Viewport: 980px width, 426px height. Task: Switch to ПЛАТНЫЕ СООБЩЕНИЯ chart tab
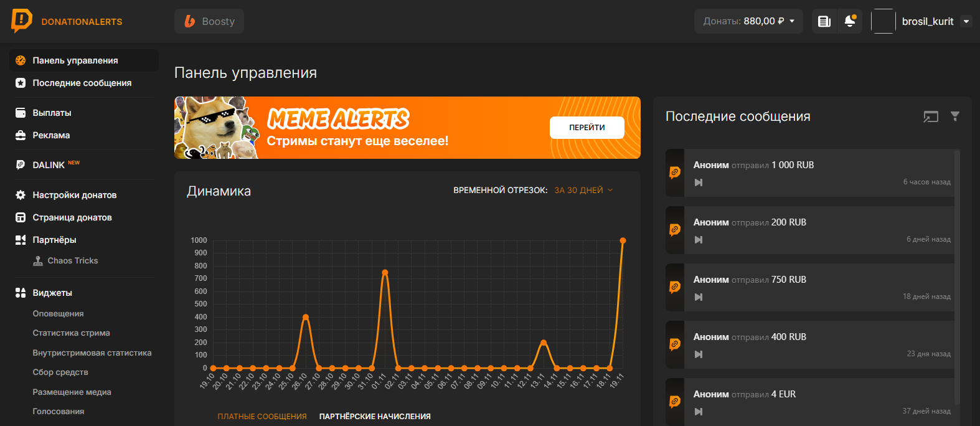[x=262, y=417]
